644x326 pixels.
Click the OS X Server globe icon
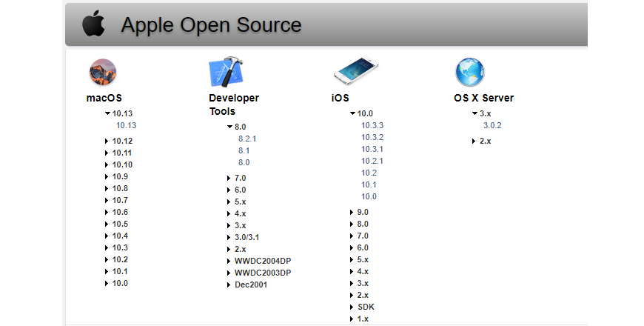click(469, 73)
